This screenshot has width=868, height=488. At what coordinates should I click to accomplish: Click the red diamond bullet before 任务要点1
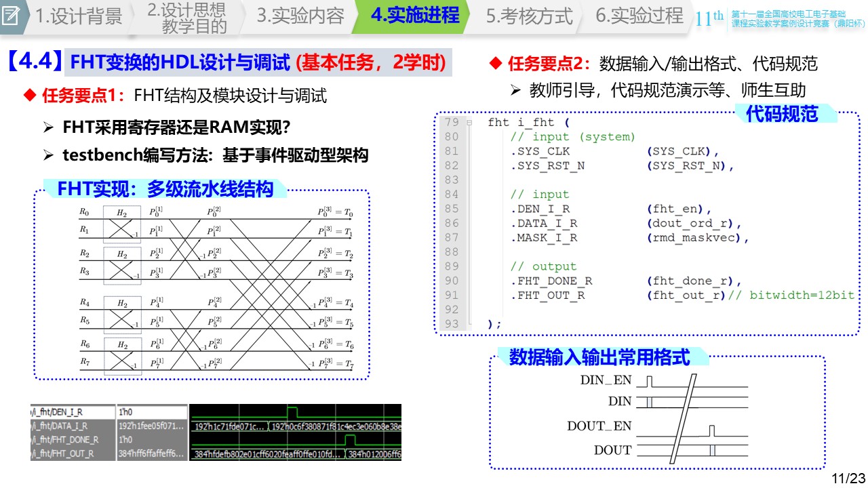[29, 96]
